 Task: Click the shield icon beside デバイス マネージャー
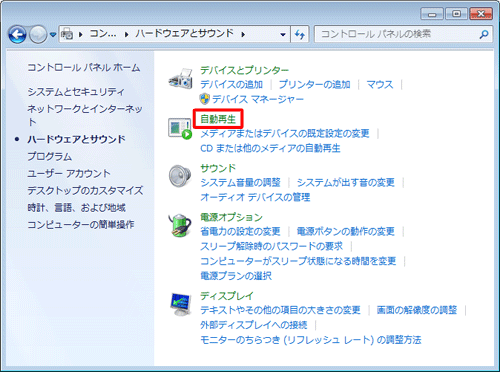click(204, 99)
